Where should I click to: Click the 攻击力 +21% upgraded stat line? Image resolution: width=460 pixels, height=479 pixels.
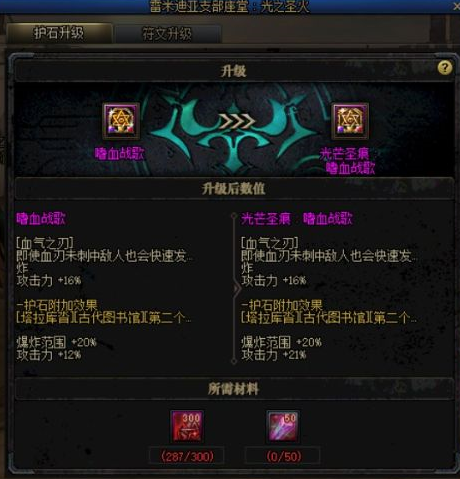pos(274,355)
